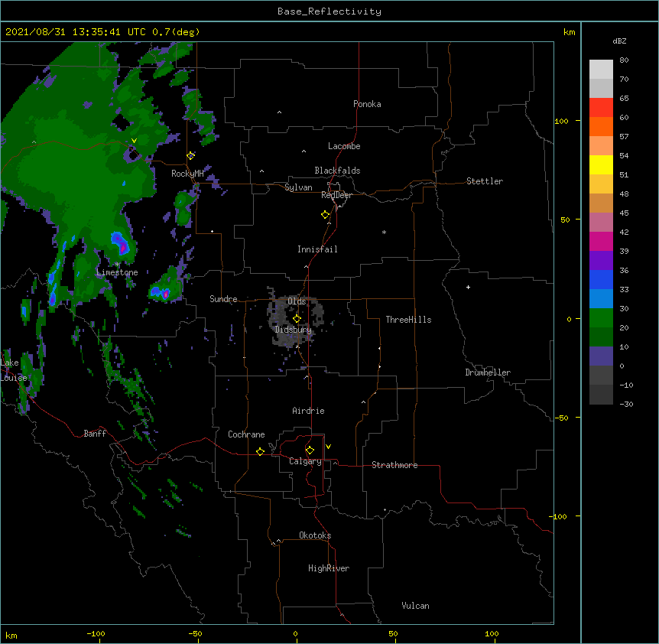Click the -100 tick on bottom km axis
Viewport: 659px width, 644px height.
tap(96, 634)
